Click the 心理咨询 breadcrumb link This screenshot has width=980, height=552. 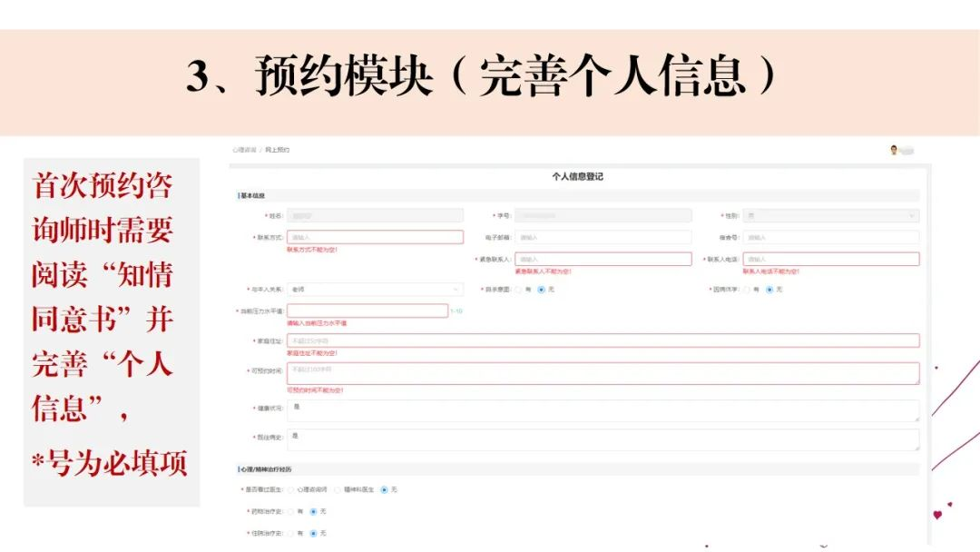coord(244,150)
